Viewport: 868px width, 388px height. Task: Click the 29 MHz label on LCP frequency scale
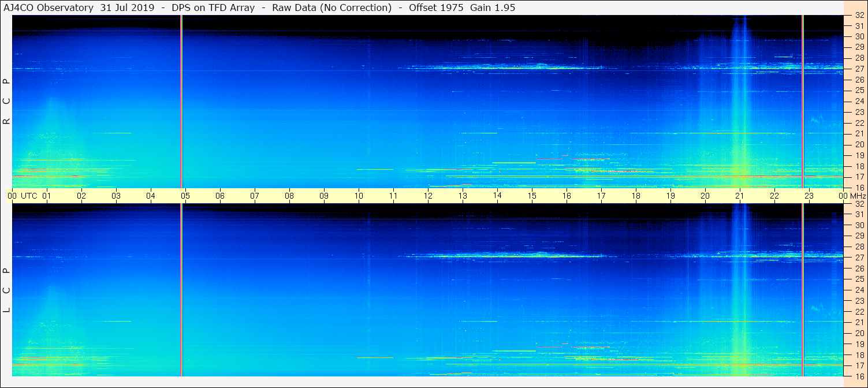(859, 236)
